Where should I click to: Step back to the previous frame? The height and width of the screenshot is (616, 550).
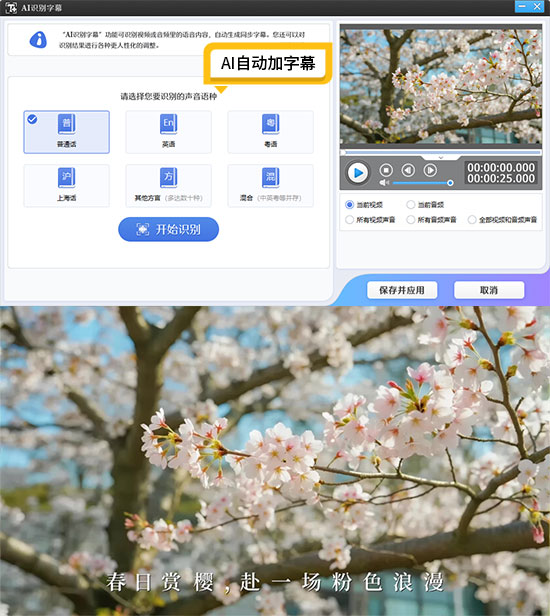click(x=408, y=170)
